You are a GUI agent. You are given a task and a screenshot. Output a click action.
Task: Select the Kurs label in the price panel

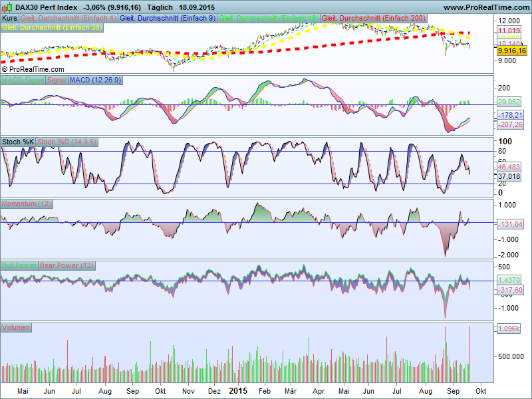pos(9,18)
